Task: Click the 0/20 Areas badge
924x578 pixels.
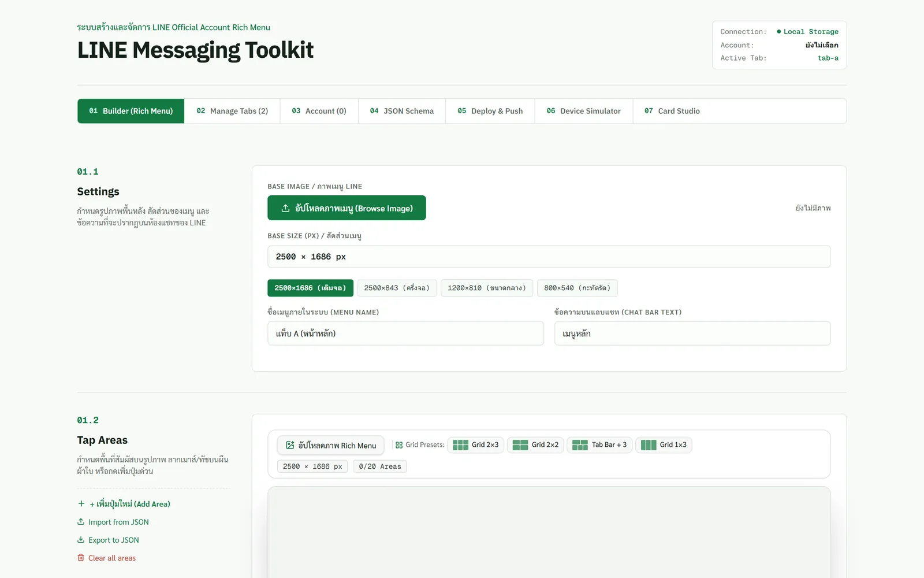Action: 380,466
